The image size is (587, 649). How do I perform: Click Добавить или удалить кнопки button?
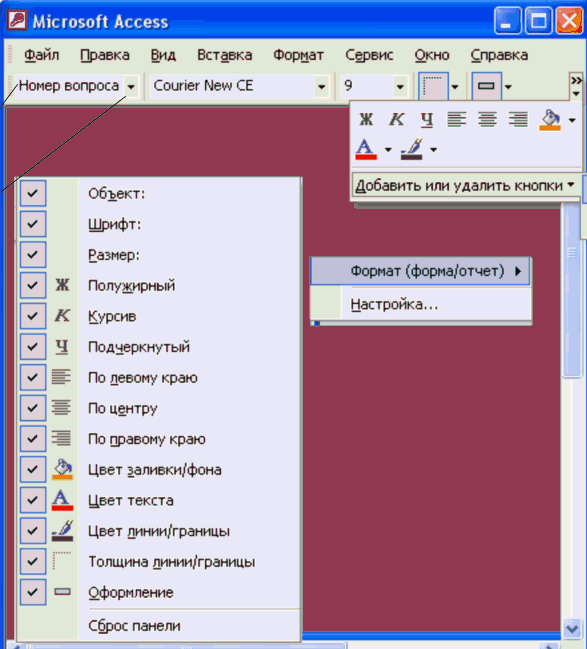(x=465, y=185)
